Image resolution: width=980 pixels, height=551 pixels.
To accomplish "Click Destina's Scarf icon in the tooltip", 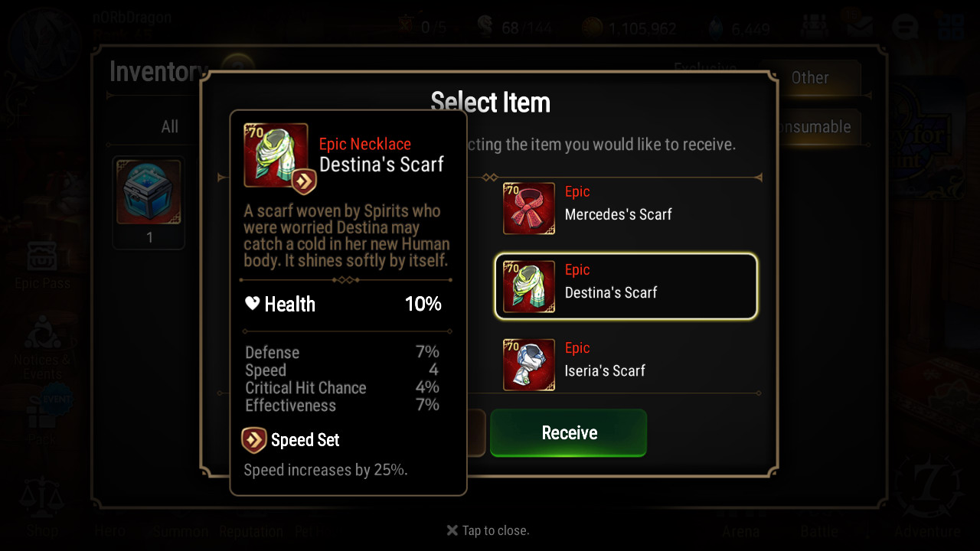I will 276,155.
